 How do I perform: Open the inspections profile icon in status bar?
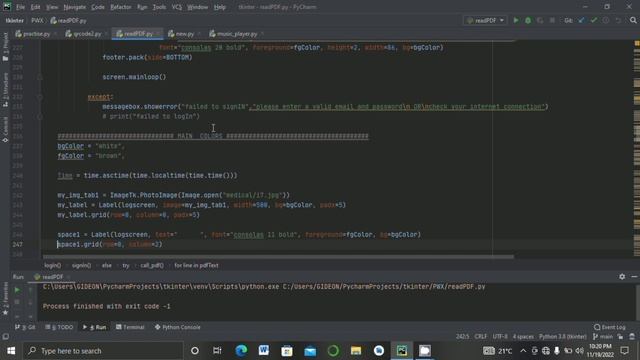pyautogui.click(x=632, y=337)
